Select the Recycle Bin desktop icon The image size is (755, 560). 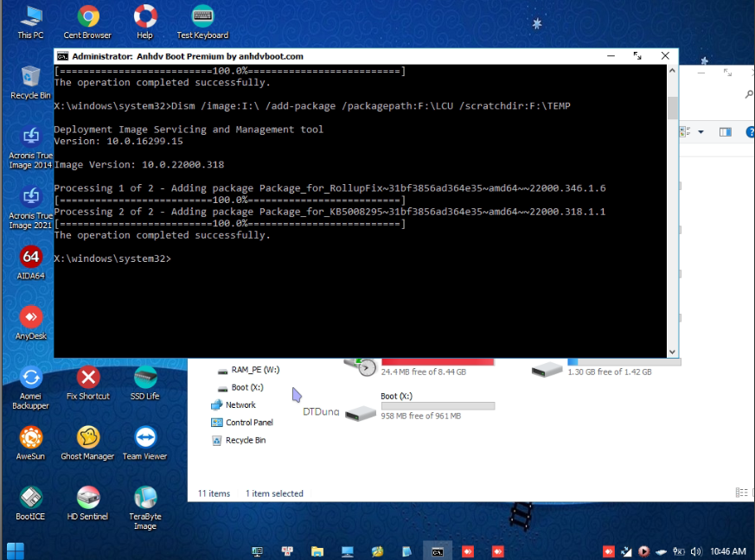pyautogui.click(x=30, y=82)
